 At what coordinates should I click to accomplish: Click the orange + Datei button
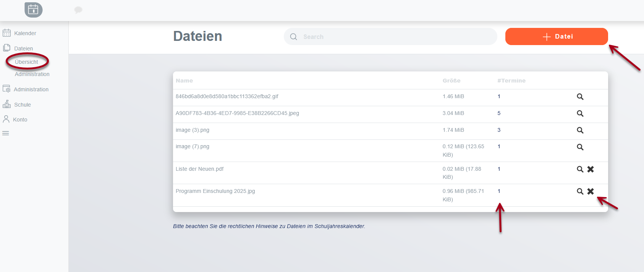556,37
